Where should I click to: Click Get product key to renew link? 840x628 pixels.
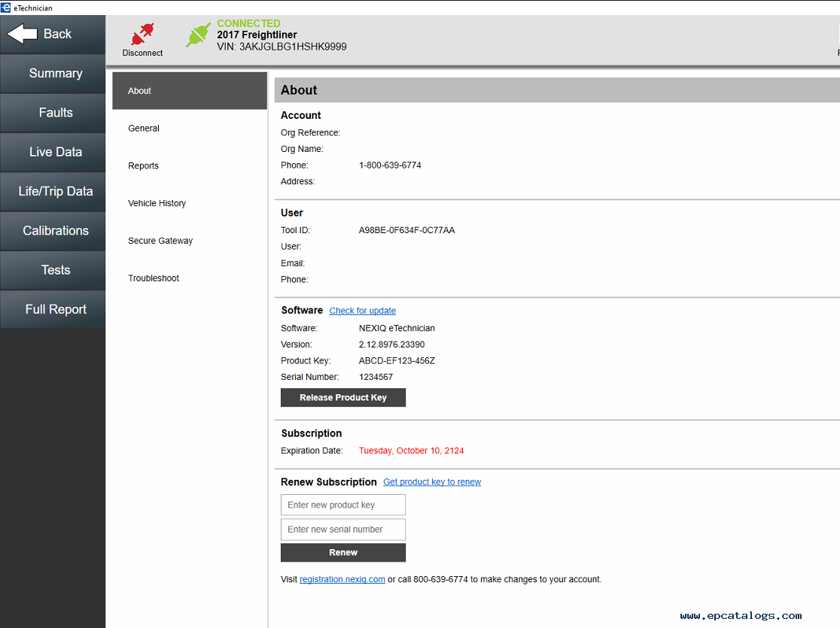(432, 482)
